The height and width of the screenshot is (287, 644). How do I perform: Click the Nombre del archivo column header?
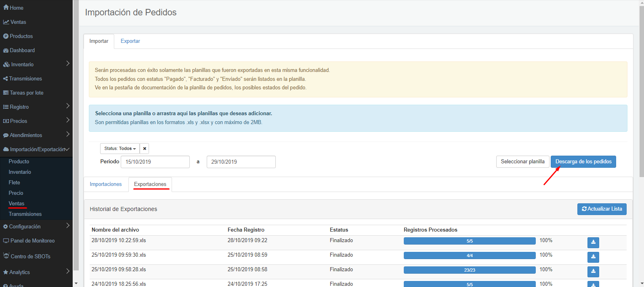coord(115,230)
